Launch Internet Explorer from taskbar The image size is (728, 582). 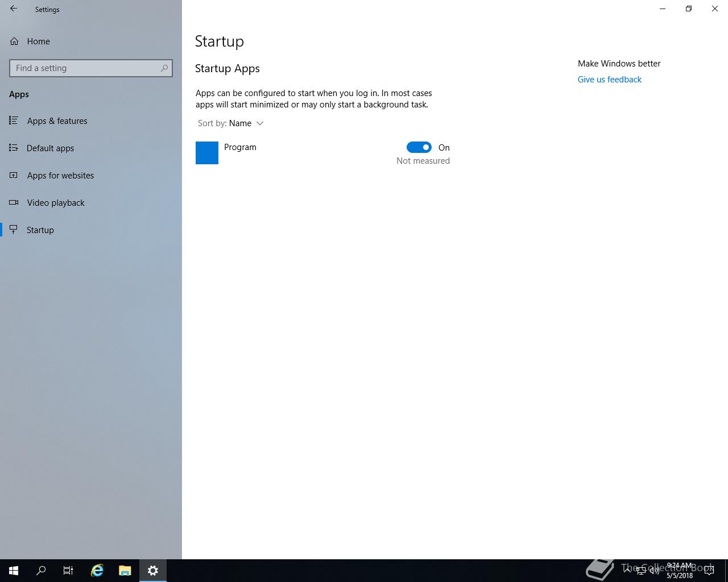click(x=97, y=571)
